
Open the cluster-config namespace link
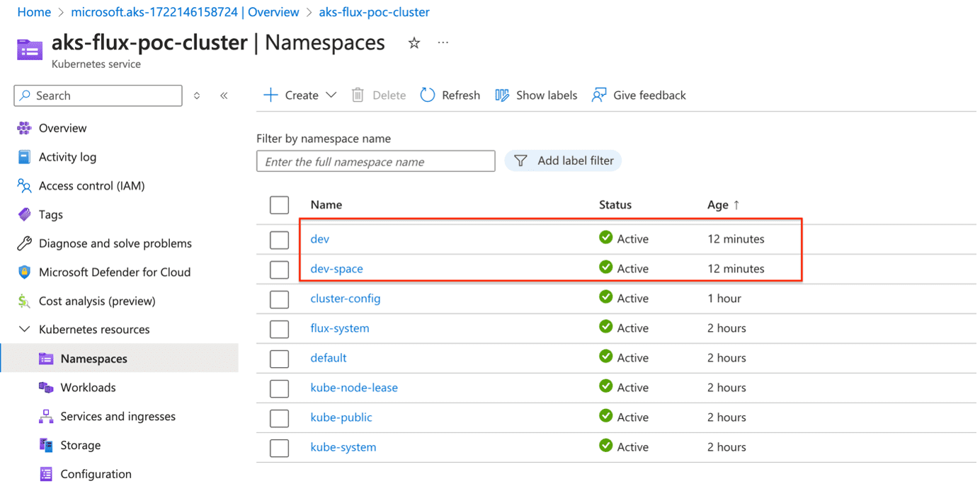pos(346,299)
